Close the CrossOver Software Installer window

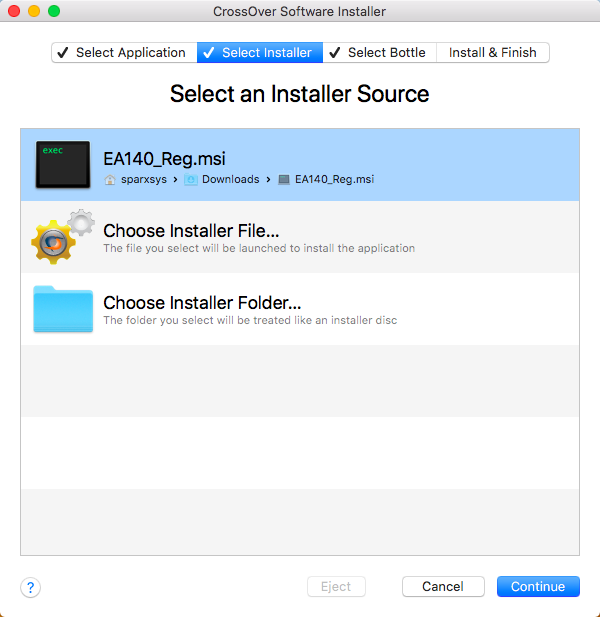pyautogui.click(x=14, y=11)
